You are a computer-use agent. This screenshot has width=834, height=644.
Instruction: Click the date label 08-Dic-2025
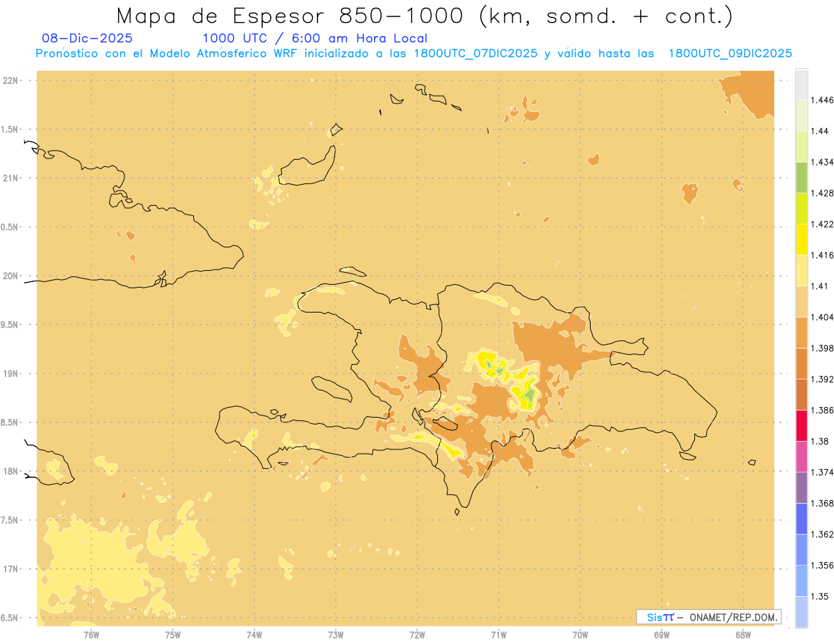tap(87, 39)
